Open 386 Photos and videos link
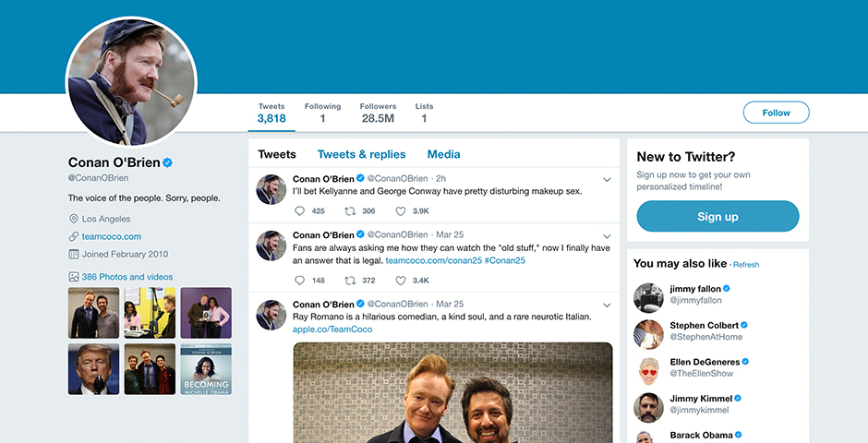 coord(127,277)
